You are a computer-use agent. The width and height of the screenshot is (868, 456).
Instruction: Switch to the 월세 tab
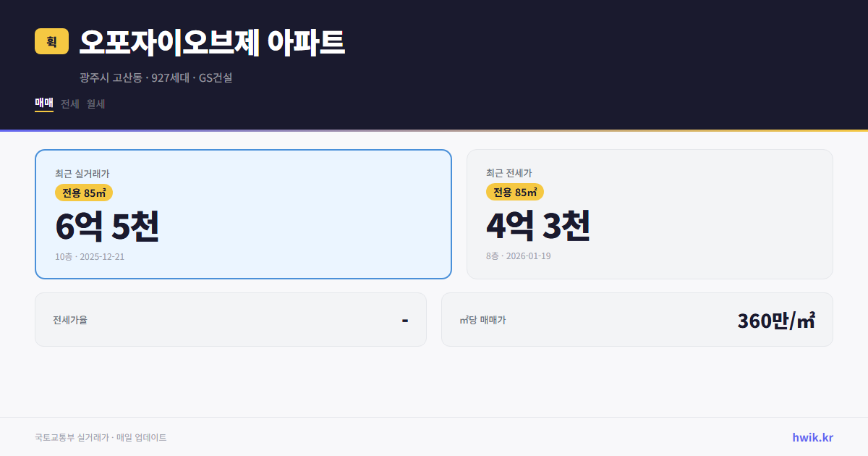pos(95,104)
